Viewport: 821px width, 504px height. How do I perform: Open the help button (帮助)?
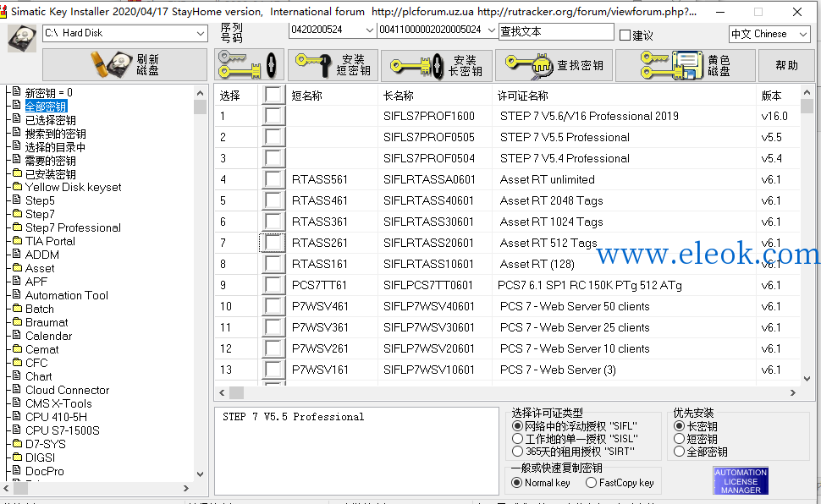[x=786, y=65]
